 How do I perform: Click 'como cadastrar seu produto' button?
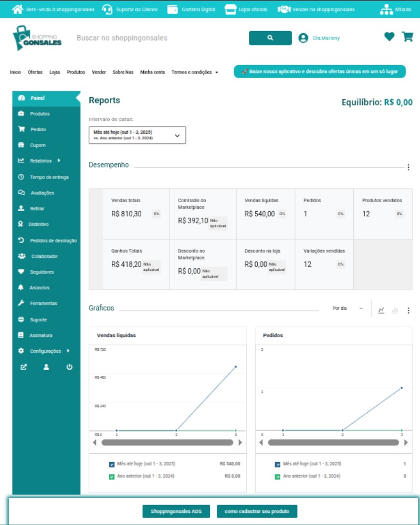coord(257,511)
